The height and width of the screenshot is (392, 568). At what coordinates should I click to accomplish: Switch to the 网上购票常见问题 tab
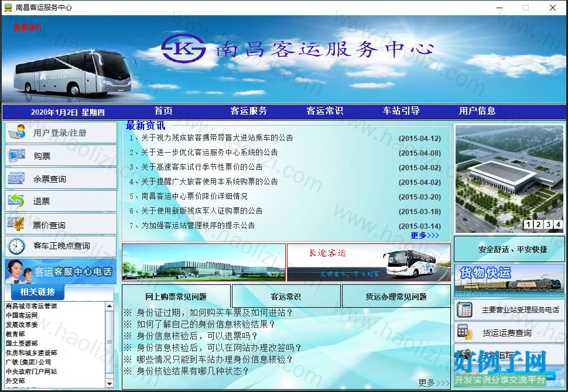[176, 297]
